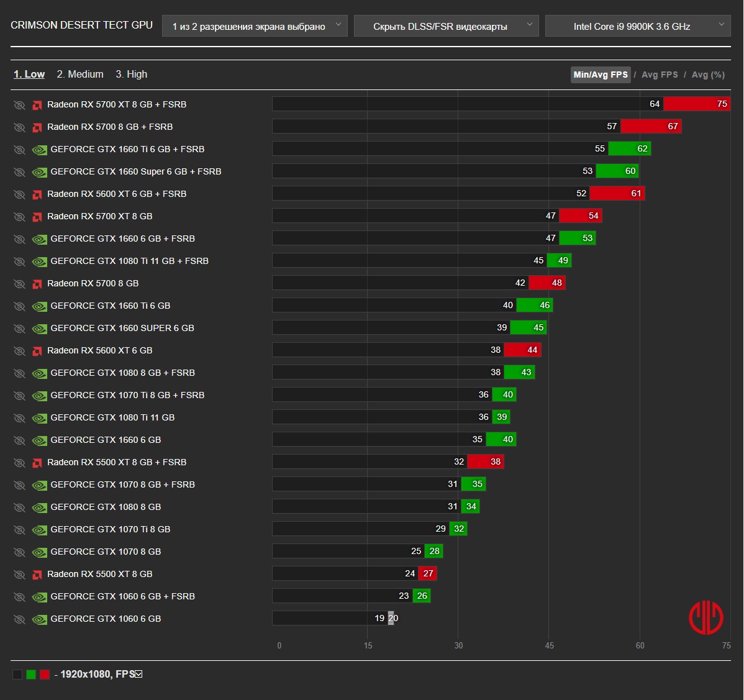Open Intel Core i9 9900K processor dropdown
744x700 pixels.
click(638, 26)
